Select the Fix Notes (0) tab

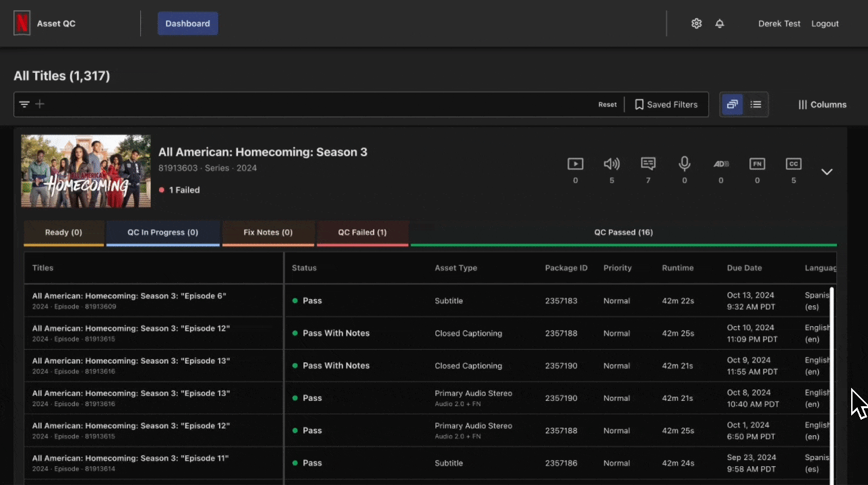pos(268,232)
